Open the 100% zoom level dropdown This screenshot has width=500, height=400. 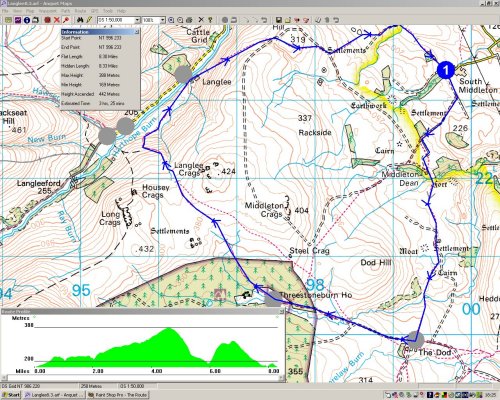(163, 20)
